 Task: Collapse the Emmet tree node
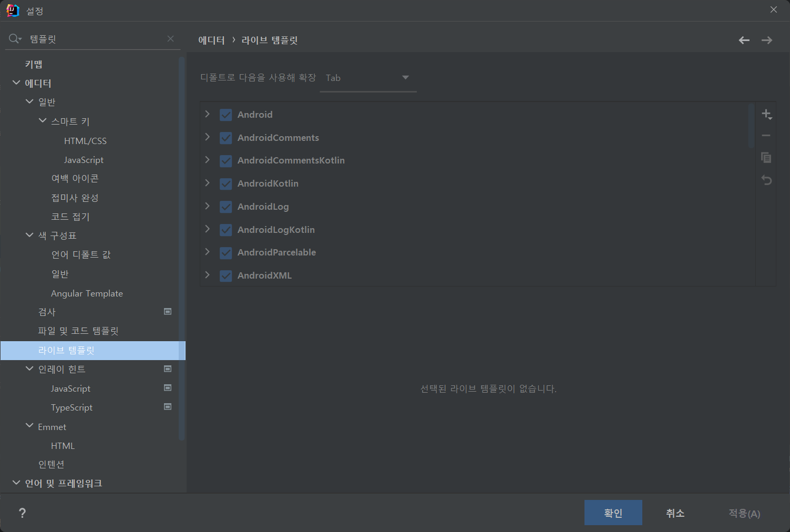(29, 426)
